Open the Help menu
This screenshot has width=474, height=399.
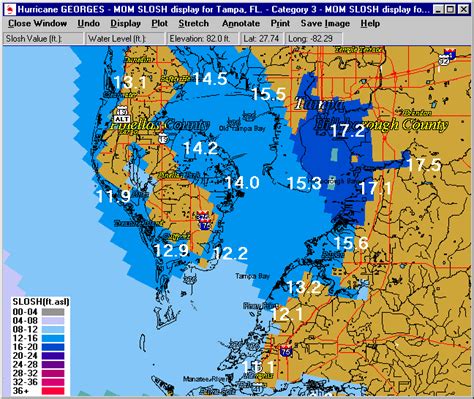tap(370, 23)
